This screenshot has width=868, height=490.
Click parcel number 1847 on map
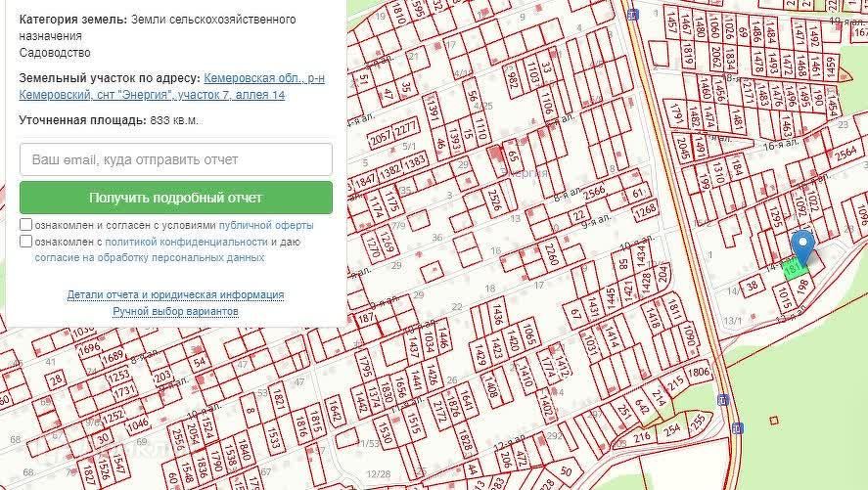tap(365, 181)
